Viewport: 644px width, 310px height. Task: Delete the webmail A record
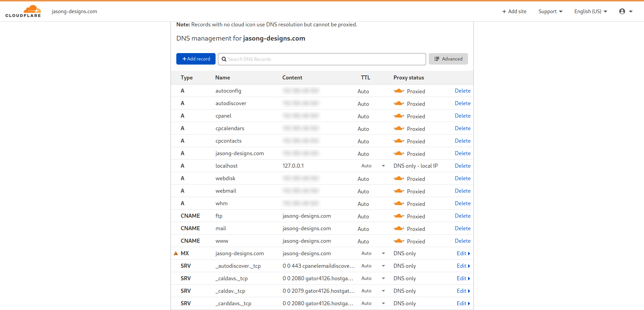[463, 191]
